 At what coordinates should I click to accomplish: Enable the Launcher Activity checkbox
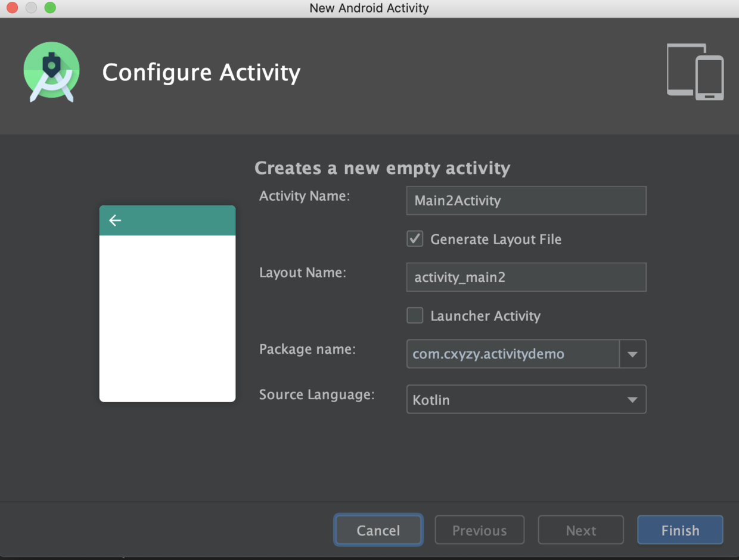[415, 315]
